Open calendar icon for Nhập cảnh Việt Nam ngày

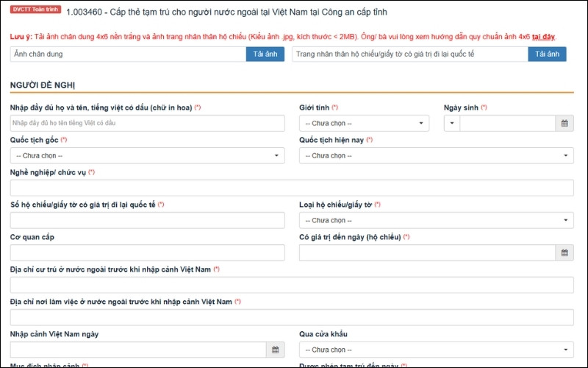(275, 350)
